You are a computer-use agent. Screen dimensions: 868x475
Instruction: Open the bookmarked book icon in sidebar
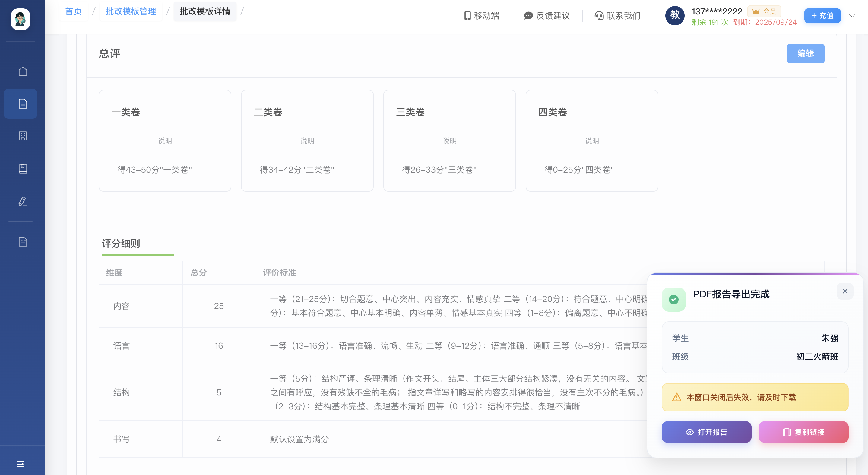[23, 169]
